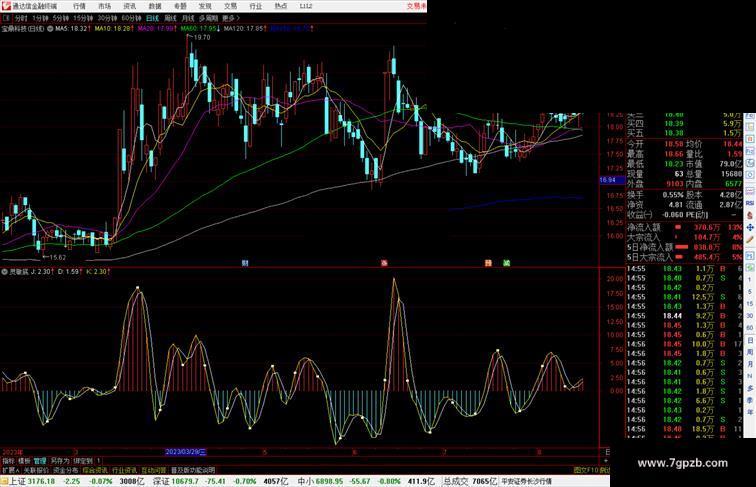Click the 上证 index value 3176.18
Viewport: 756px width, 487px height.
coord(41,481)
